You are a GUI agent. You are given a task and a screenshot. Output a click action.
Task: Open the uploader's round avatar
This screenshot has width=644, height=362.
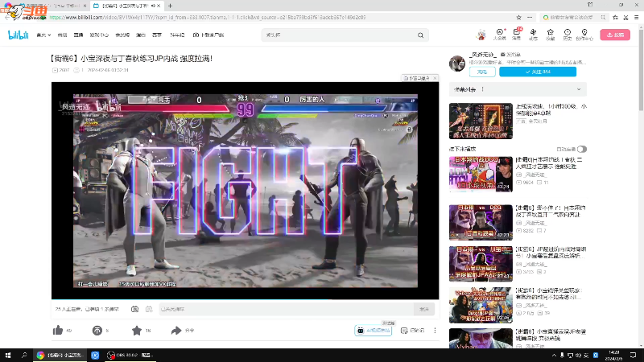pyautogui.click(x=457, y=64)
